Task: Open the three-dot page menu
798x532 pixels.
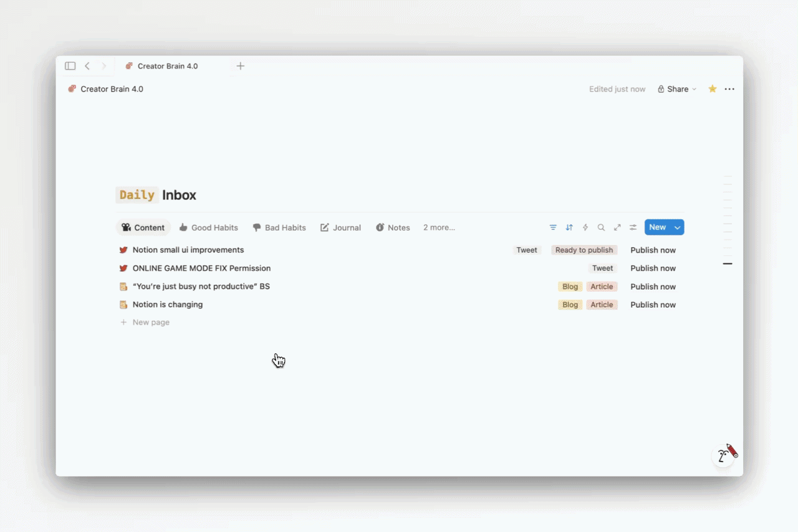Action: click(x=729, y=89)
